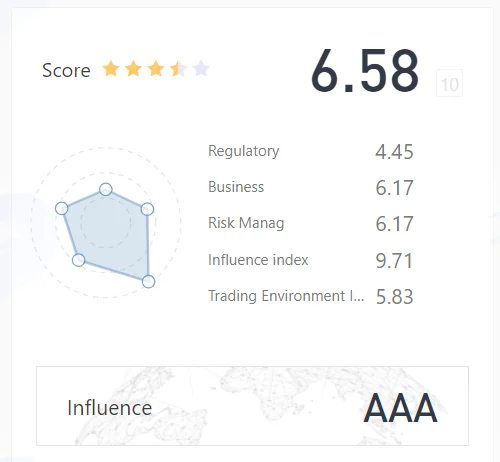Select the bottom-right radar chart node
Image resolution: width=500 pixels, height=462 pixels.
pyautogui.click(x=148, y=282)
